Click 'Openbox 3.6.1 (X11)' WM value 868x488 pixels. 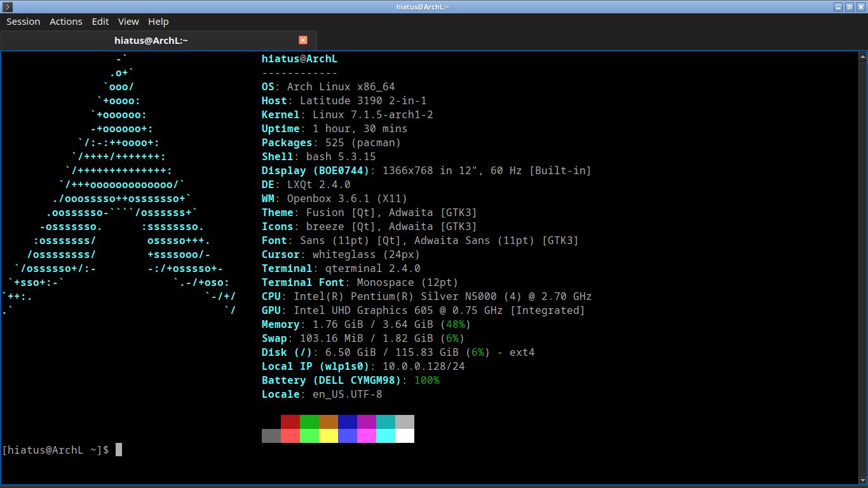[348, 199]
